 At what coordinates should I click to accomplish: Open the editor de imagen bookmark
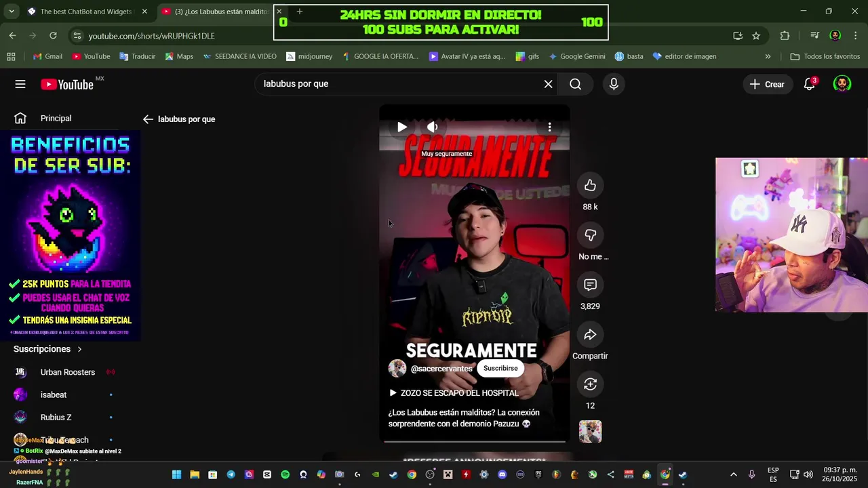coord(684,56)
